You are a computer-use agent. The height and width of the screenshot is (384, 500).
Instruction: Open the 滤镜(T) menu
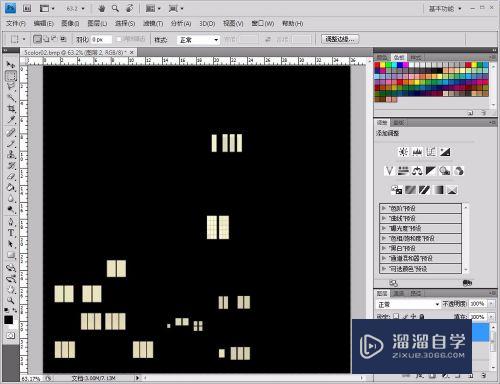[153, 23]
